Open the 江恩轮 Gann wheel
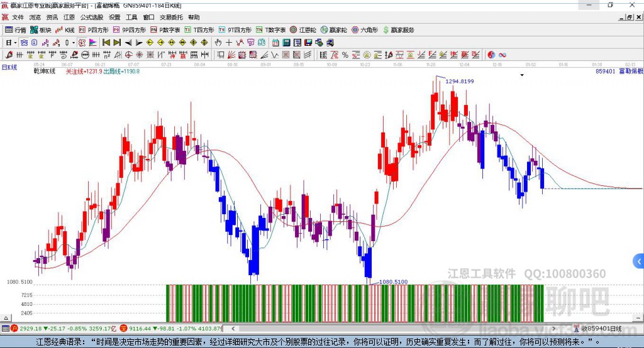Image resolution: width=644 pixels, height=348 pixels. tap(303, 30)
